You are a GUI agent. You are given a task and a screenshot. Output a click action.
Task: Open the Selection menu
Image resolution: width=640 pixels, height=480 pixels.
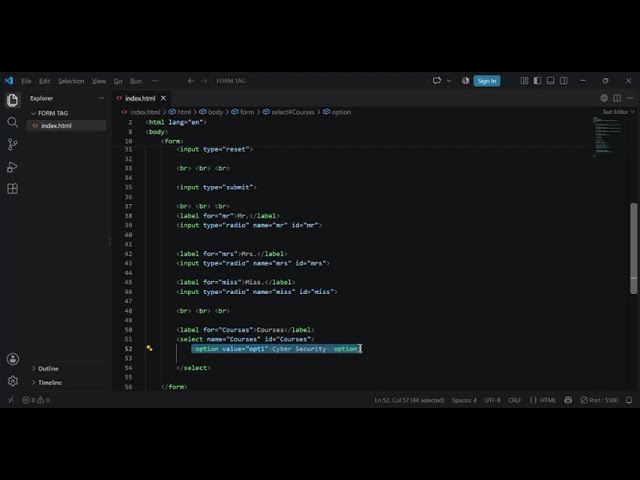[x=71, y=81]
